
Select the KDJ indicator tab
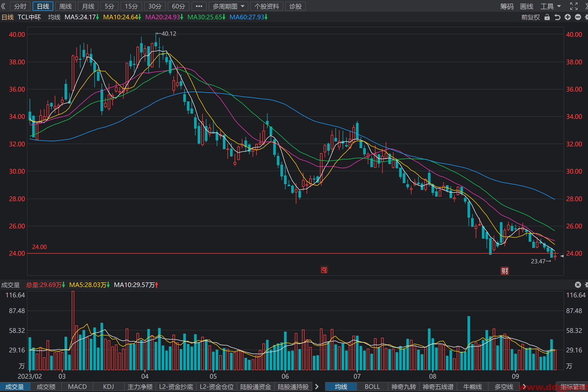(x=108, y=387)
